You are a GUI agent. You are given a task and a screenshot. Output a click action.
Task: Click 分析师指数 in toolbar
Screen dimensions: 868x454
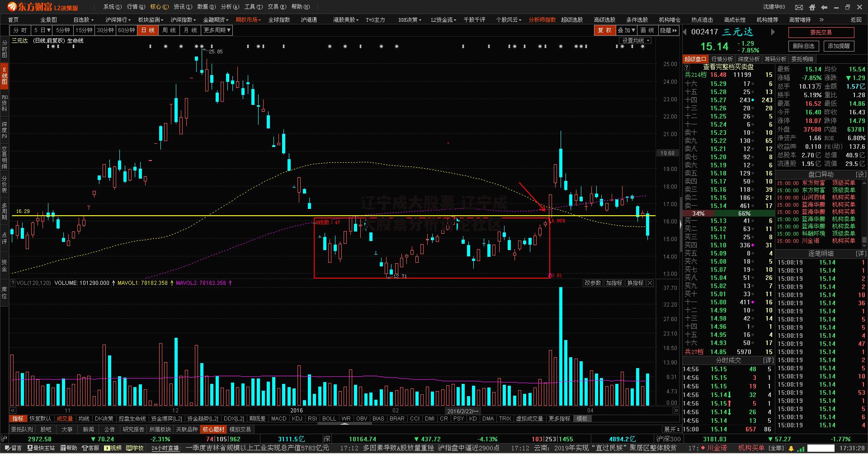click(542, 20)
